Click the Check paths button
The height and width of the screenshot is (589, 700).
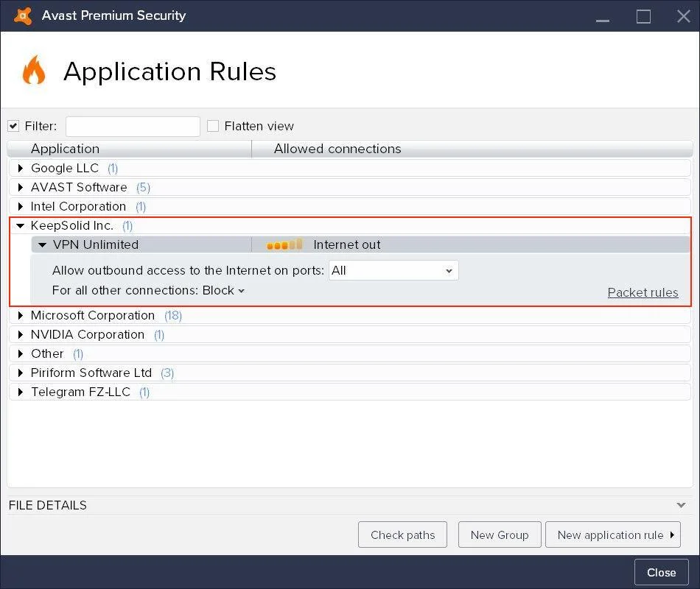pyautogui.click(x=402, y=535)
